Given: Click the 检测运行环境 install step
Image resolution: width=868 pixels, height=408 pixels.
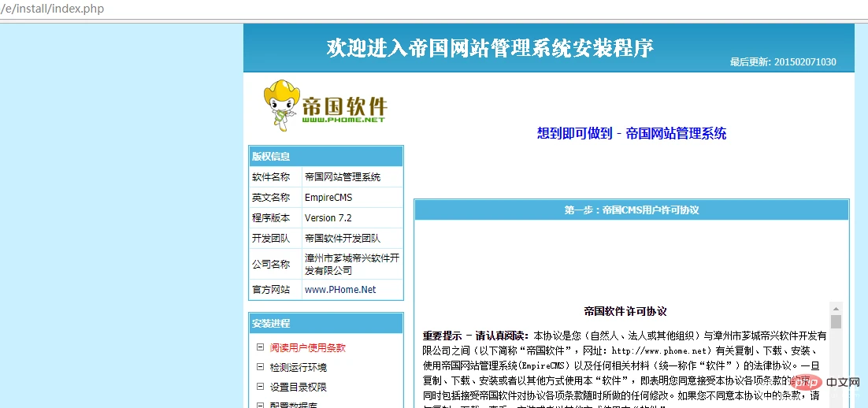Looking at the screenshot, I should pyautogui.click(x=299, y=367).
